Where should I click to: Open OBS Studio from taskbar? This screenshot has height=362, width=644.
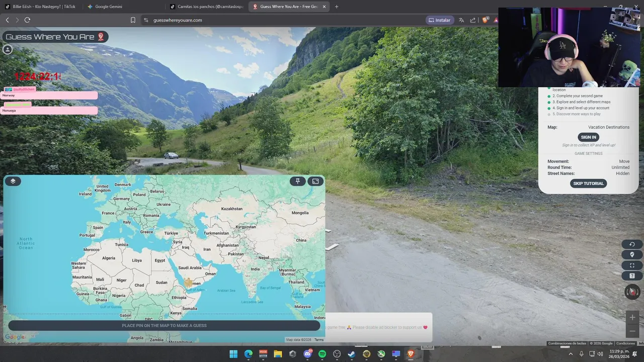(337, 354)
